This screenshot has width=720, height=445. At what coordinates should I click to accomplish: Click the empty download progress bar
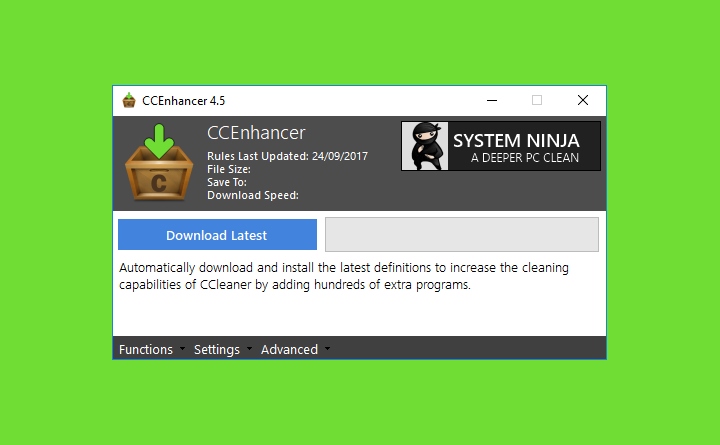click(x=462, y=235)
